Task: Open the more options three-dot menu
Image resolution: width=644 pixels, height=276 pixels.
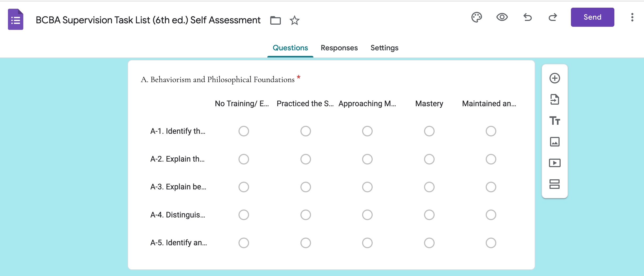Action: 632,17
